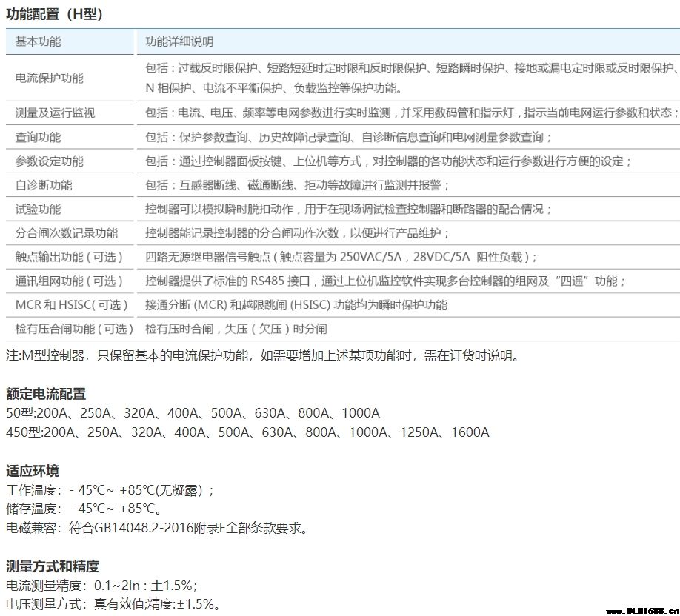The width and height of the screenshot is (680, 616).
Task: Click the '电流测量精度：0.1~2In' line
Action: tap(102, 586)
